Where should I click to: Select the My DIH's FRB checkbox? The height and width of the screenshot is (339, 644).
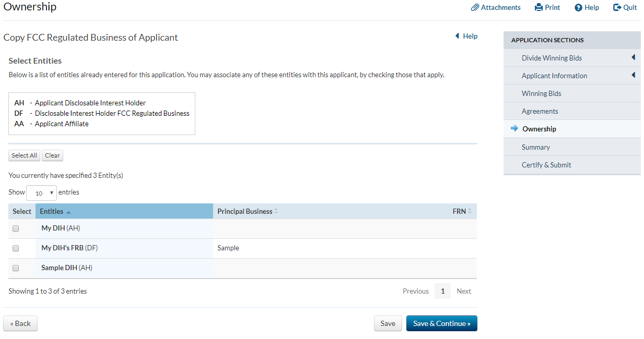(x=16, y=248)
